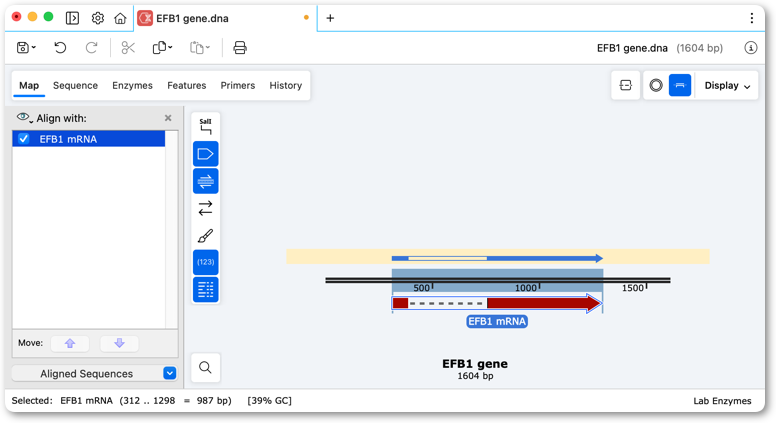Screen dimensions: 776x423
Task: Click the EFB1 mRNA feature label
Action: 497,322
